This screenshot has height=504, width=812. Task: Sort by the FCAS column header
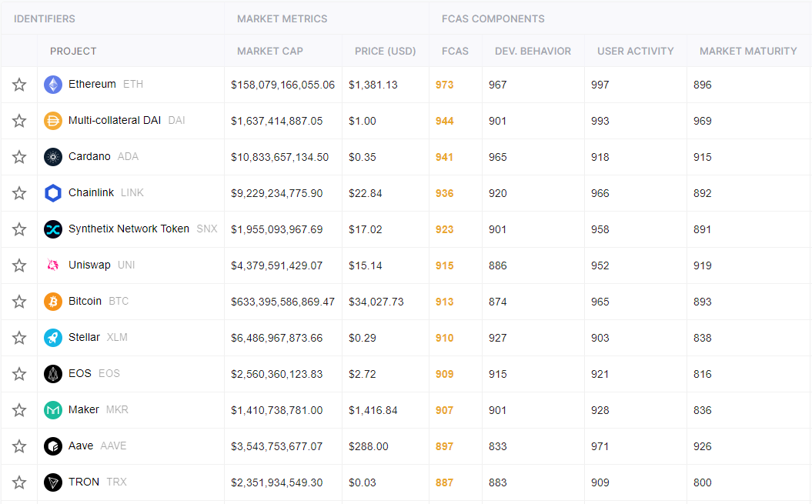(455, 52)
